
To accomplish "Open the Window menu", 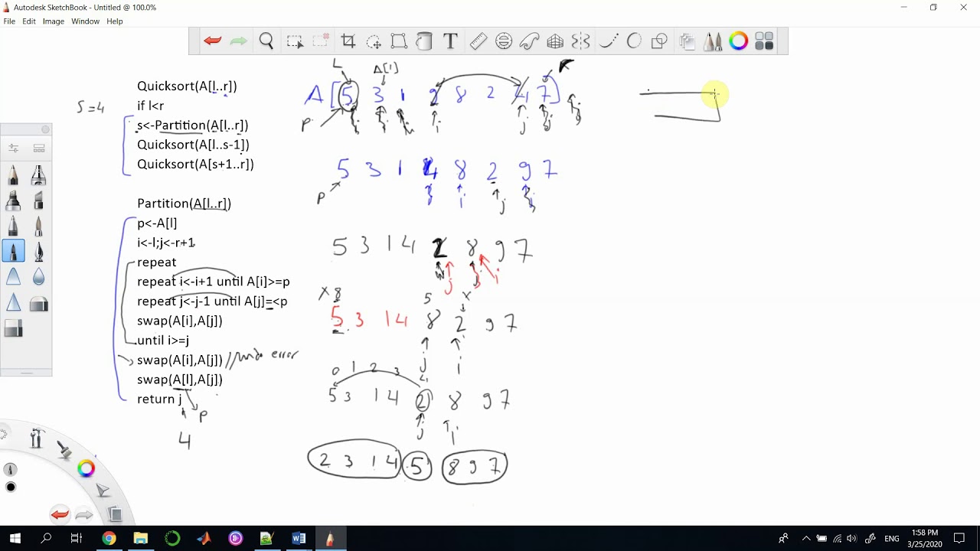I will [x=85, y=21].
